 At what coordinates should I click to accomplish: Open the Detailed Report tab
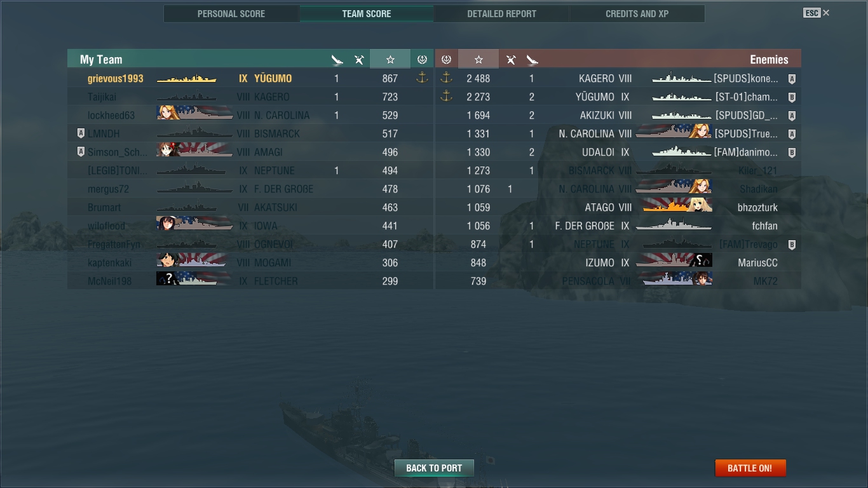502,13
